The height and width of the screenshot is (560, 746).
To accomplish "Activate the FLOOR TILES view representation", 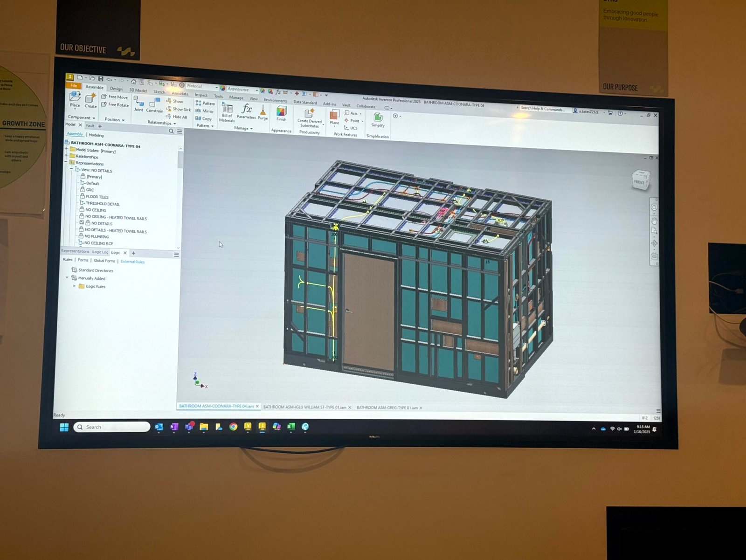I will pos(97,197).
